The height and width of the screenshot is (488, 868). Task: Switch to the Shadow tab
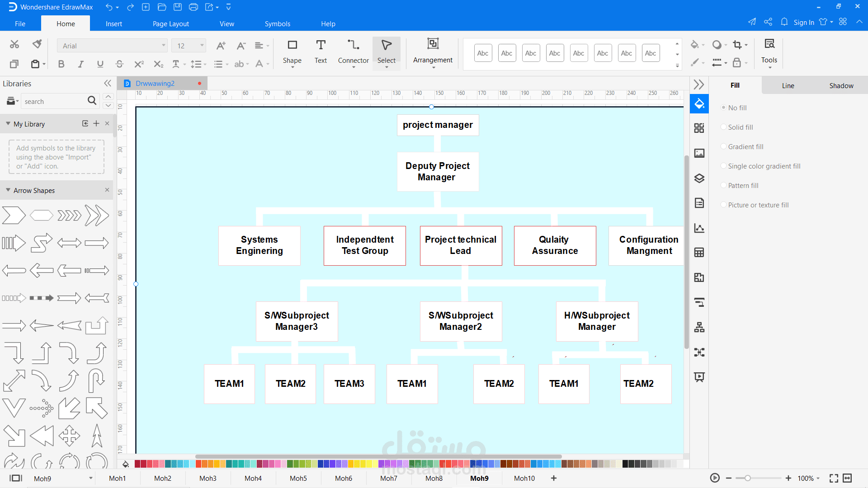pos(841,85)
